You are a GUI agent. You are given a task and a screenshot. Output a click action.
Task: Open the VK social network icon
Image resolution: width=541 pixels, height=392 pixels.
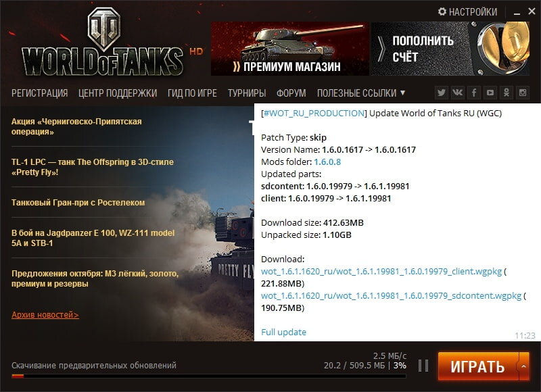[x=458, y=93]
